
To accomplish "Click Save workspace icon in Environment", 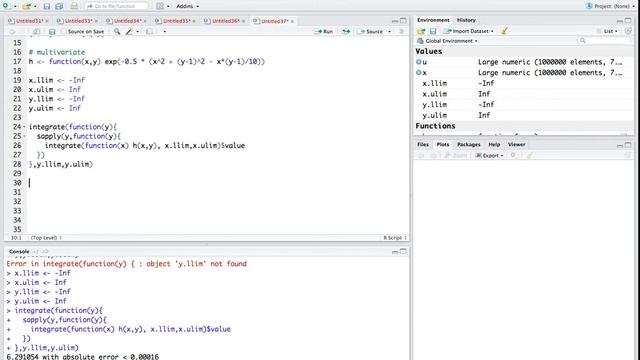I will pyautogui.click(x=433, y=31).
